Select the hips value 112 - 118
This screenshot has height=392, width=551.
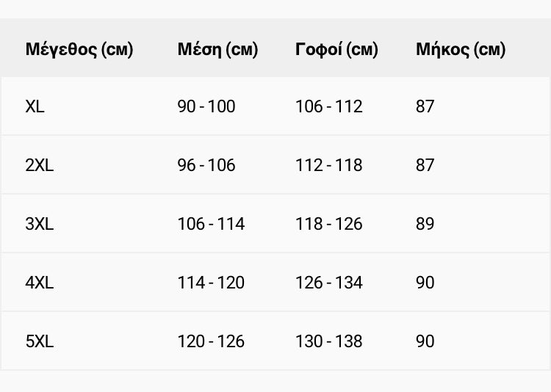point(329,165)
